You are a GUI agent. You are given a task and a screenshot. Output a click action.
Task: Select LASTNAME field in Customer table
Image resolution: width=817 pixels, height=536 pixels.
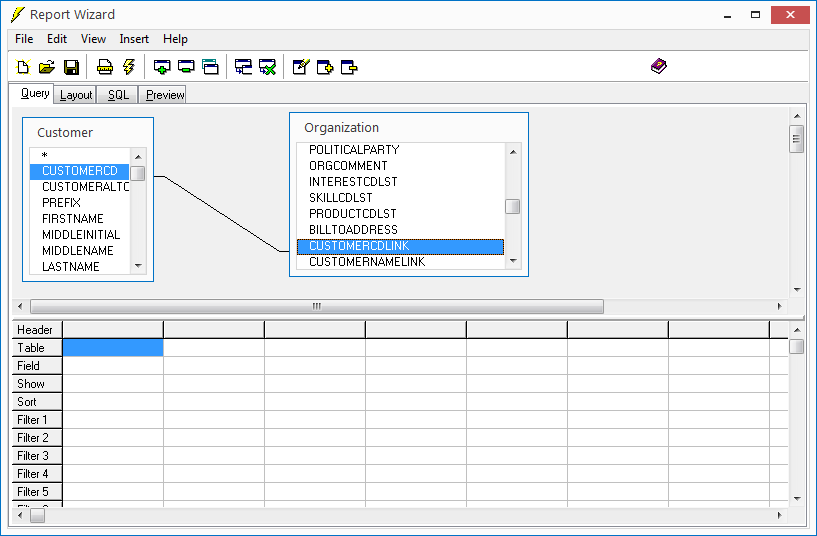80,267
